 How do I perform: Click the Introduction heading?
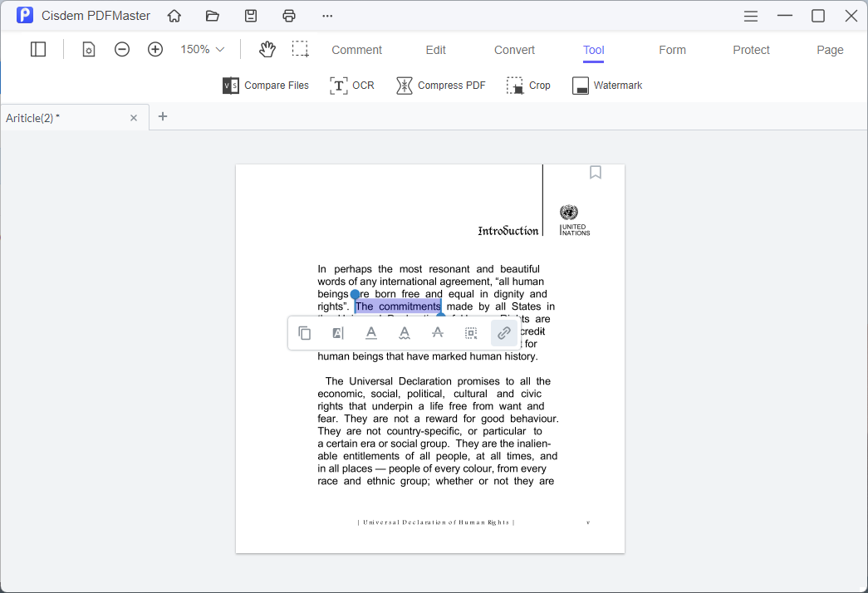tap(508, 230)
